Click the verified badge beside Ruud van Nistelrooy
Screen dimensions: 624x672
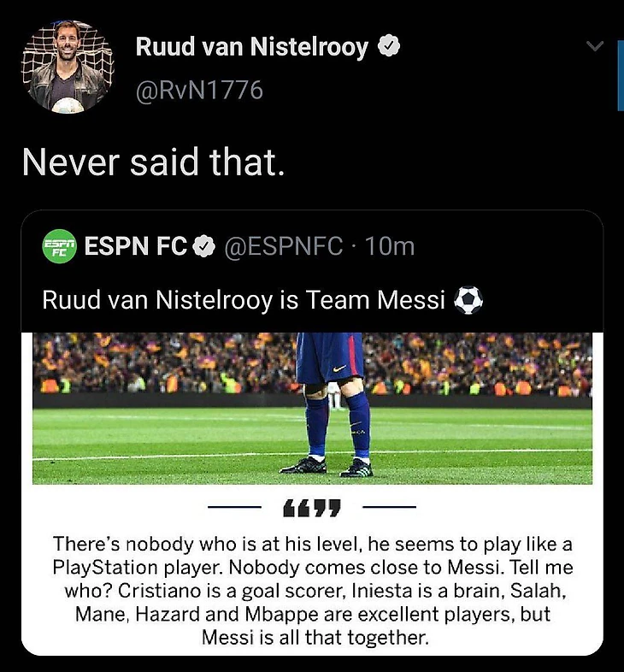[x=389, y=46]
